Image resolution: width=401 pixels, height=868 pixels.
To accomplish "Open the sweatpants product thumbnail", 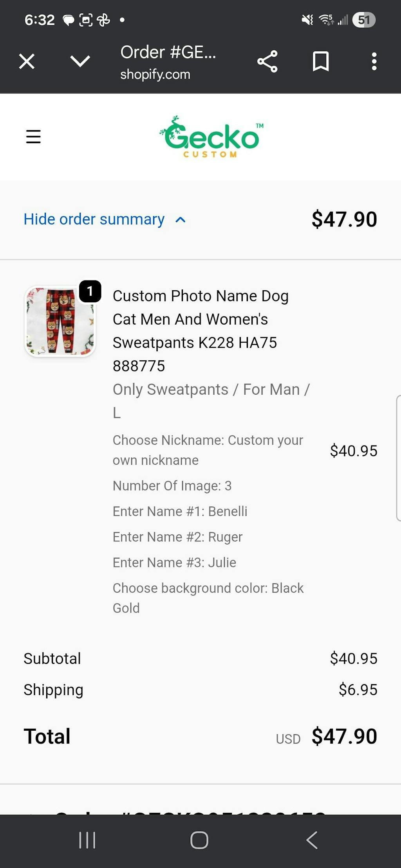I will click(60, 321).
